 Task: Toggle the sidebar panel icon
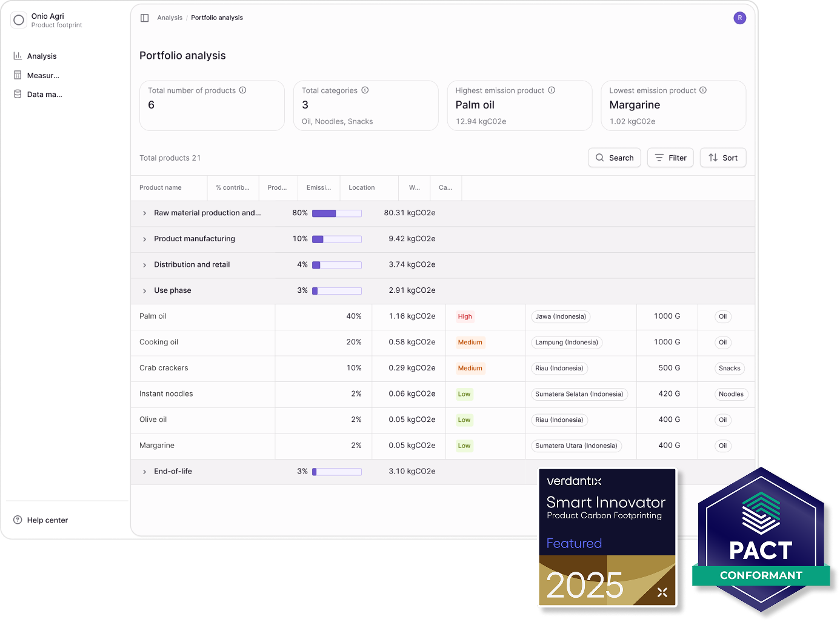[144, 18]
